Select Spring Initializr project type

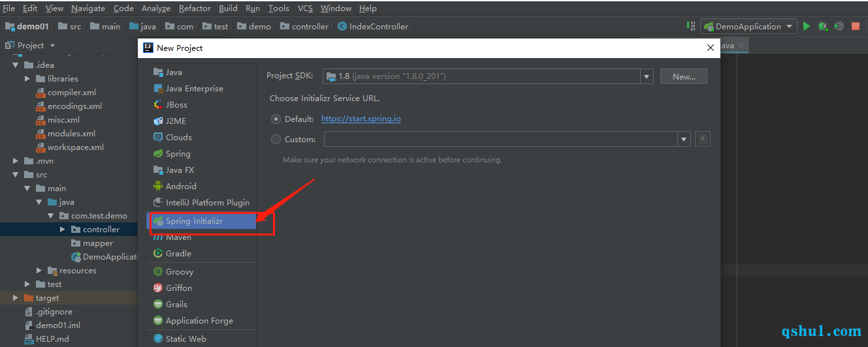click(x=201, y=221)
